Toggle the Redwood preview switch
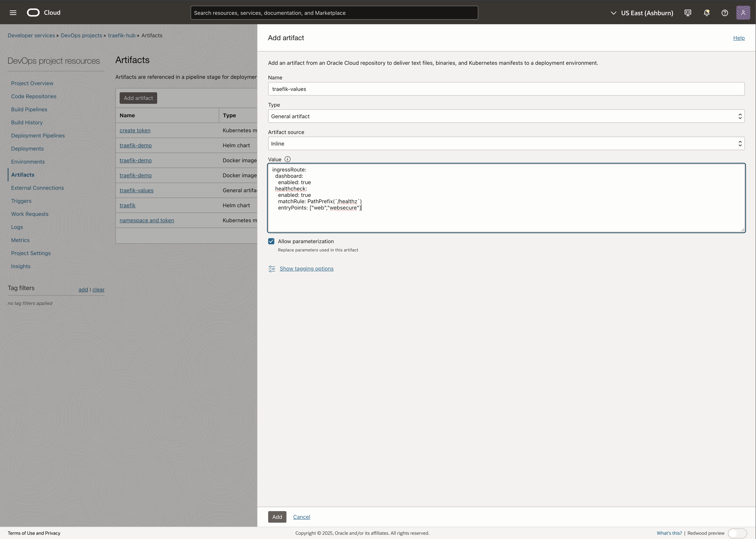Screen dimensions: 756x539 pos(737,533)
